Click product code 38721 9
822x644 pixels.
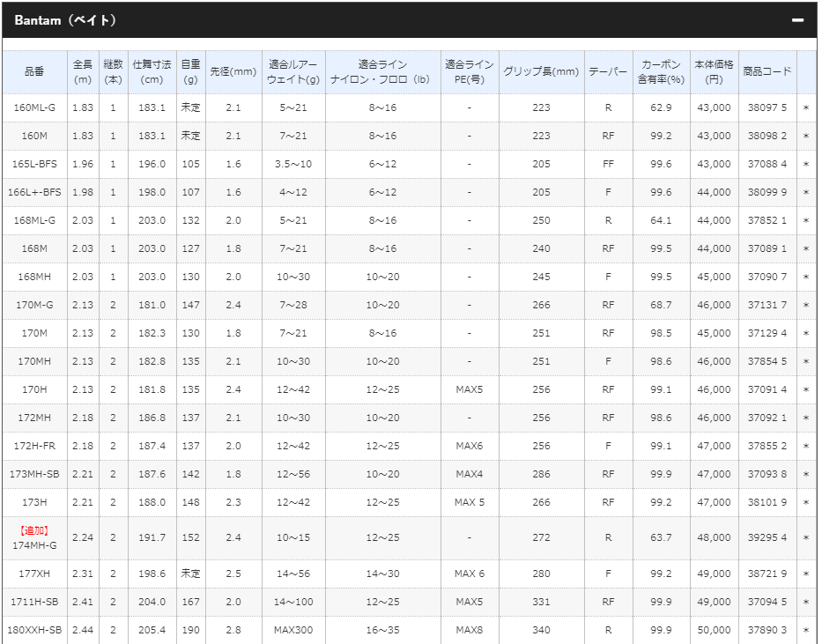766,574
